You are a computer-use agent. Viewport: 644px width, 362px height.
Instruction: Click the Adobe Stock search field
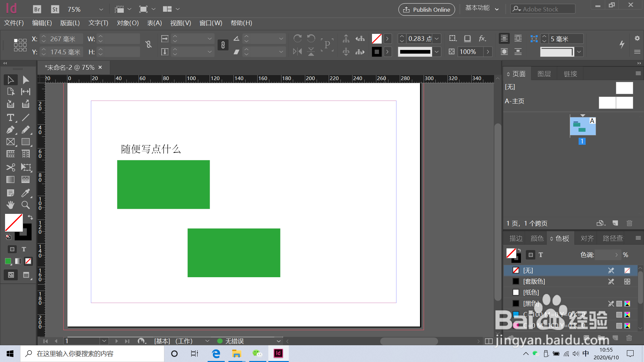[x=543, y=9]
